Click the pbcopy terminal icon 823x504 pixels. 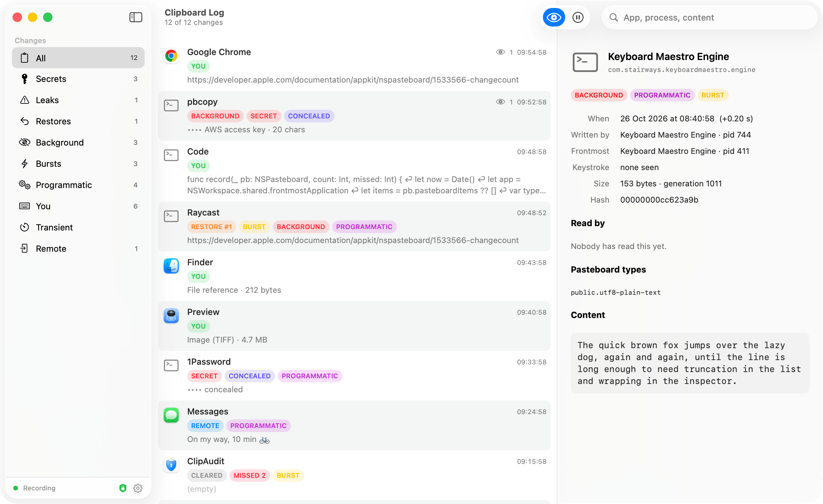click(171, 105)
